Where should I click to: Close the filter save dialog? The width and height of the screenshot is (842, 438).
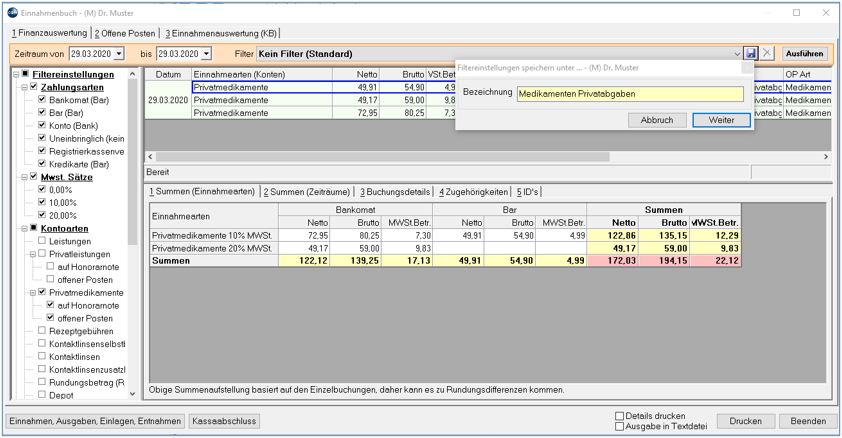click(746, 68)
